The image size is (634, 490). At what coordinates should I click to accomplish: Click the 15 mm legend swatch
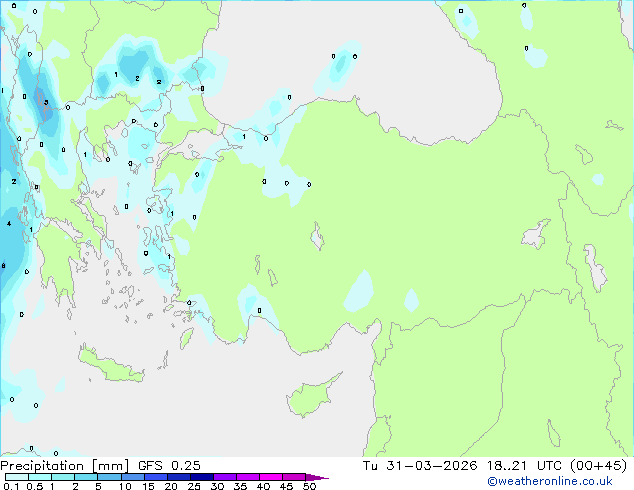click(x=155, y=477)
